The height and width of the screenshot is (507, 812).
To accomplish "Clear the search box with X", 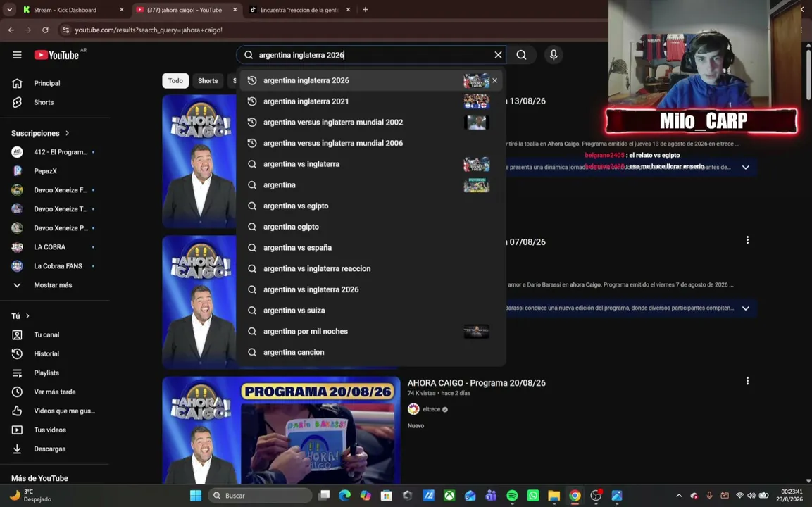I will point(498,55).
